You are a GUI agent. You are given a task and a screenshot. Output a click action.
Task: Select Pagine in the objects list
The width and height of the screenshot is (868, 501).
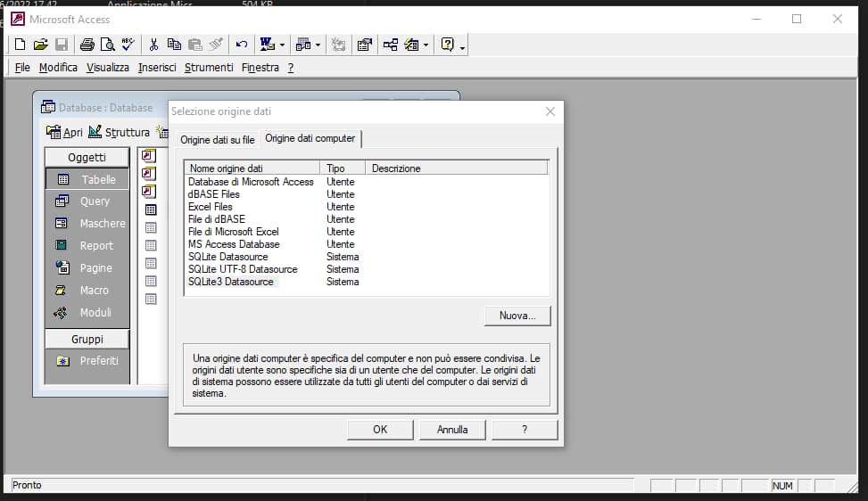point(87,268)
